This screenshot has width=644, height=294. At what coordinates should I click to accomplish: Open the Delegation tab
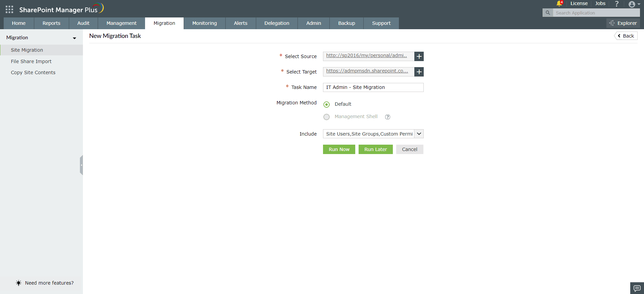tap(277, 23)
